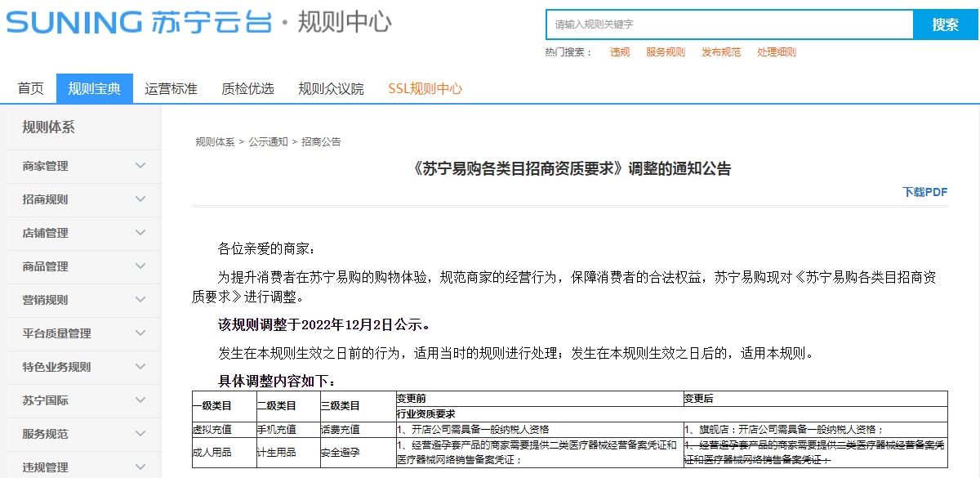
Task: Open the 规则众议院 tab
Action: 331,88
